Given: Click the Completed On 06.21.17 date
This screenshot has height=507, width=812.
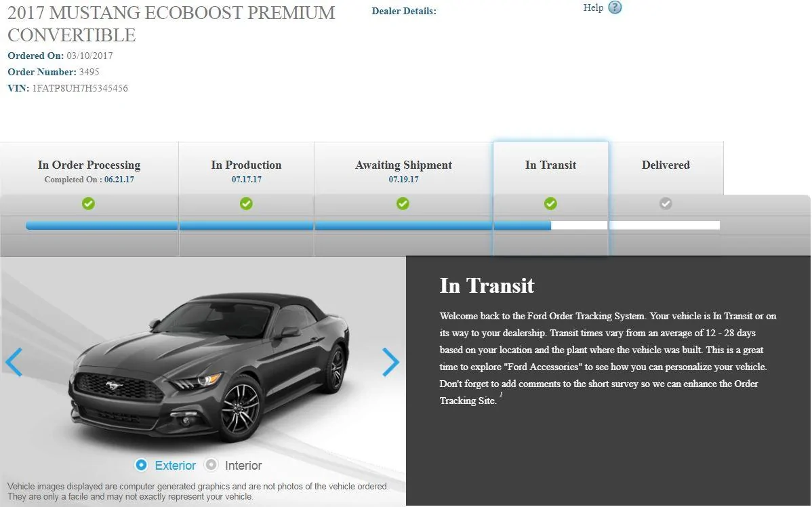Looking at the screenshot, I should (x=89, y=180).
